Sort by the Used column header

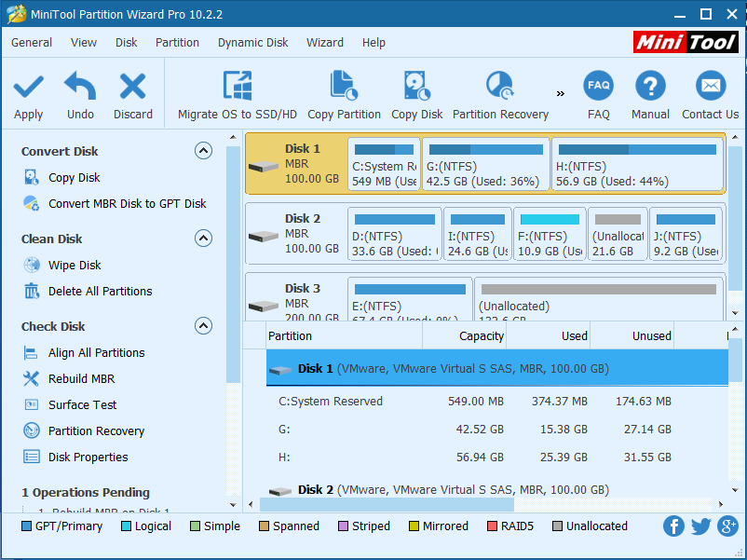(548, 336)
